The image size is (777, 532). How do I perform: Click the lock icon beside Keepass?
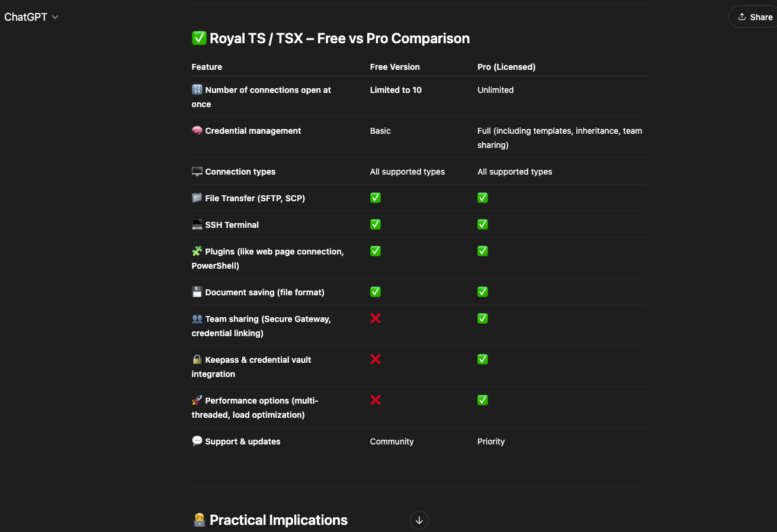coord(197,360)
